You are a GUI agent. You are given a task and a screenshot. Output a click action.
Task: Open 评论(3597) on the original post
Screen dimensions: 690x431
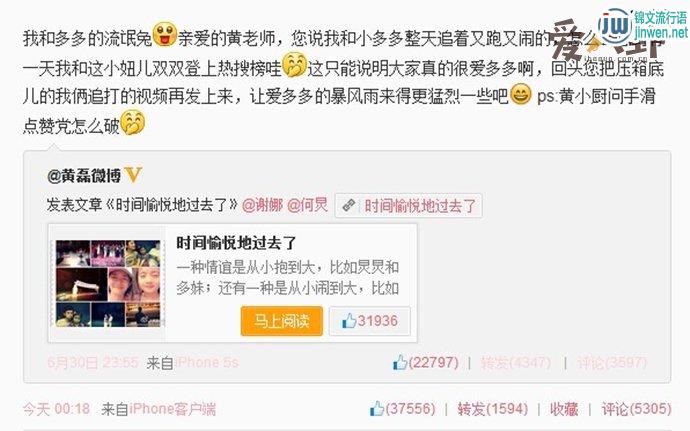click(612, 363)
